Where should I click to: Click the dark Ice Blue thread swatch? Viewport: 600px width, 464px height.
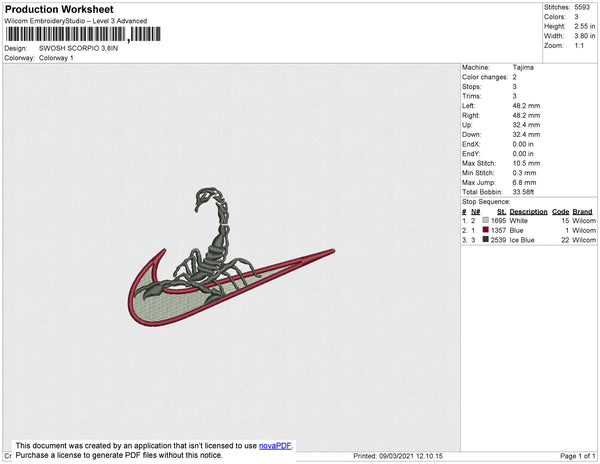tap(486, 239)
